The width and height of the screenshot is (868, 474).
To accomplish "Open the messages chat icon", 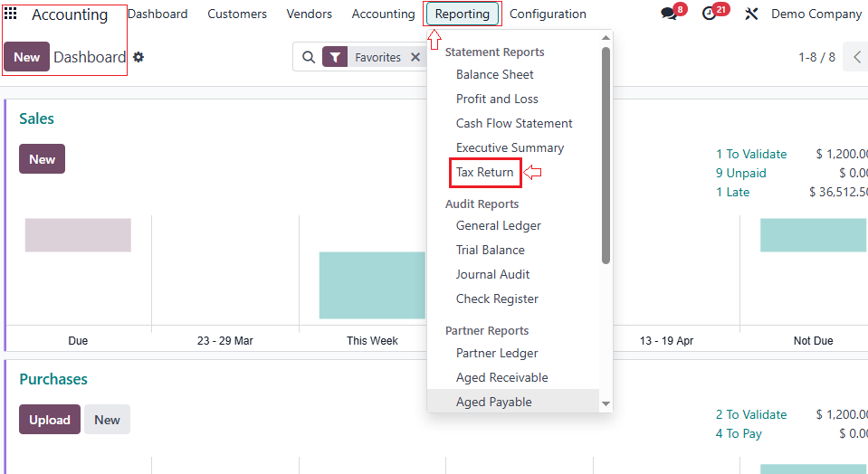I will tap(670, 14).
